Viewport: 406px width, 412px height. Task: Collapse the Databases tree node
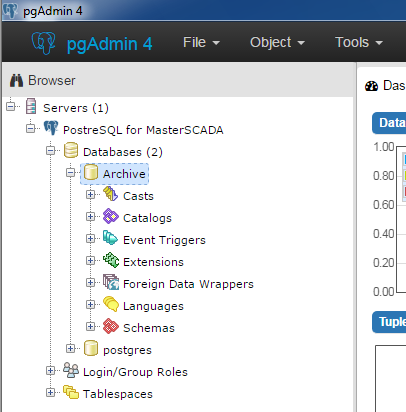pos(51,151)
